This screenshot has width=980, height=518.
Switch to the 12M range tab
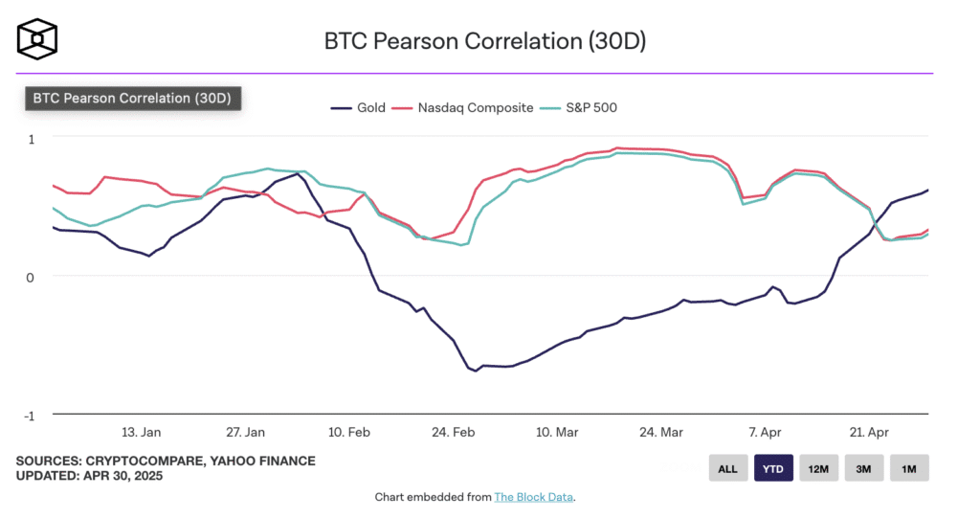(x=819, y=468)
